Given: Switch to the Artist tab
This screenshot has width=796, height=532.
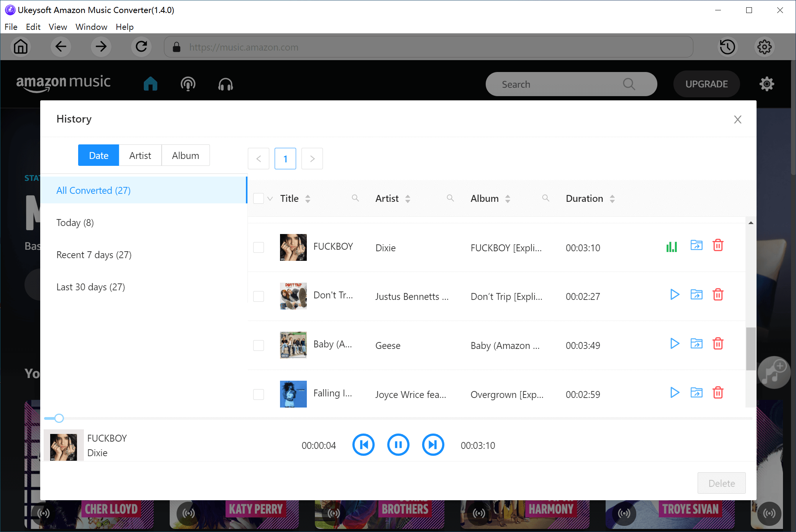Looking at the screenshot, I should (140, 155).
